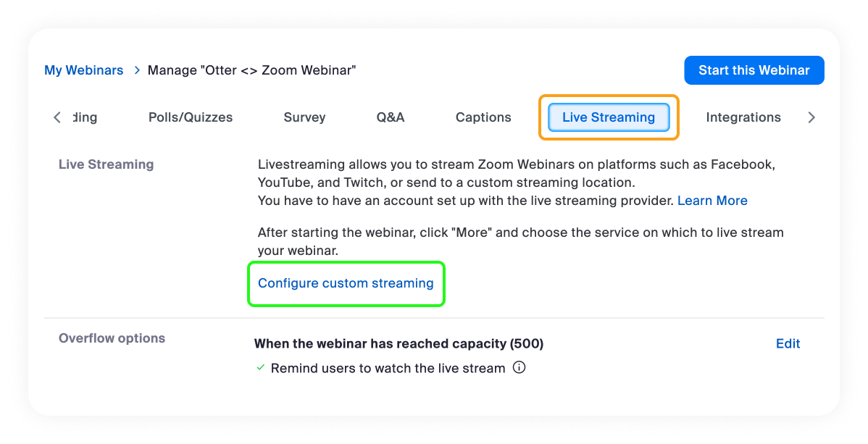Click the Overflow options section label
Viewport: 868px width, 444px height.
112,338
